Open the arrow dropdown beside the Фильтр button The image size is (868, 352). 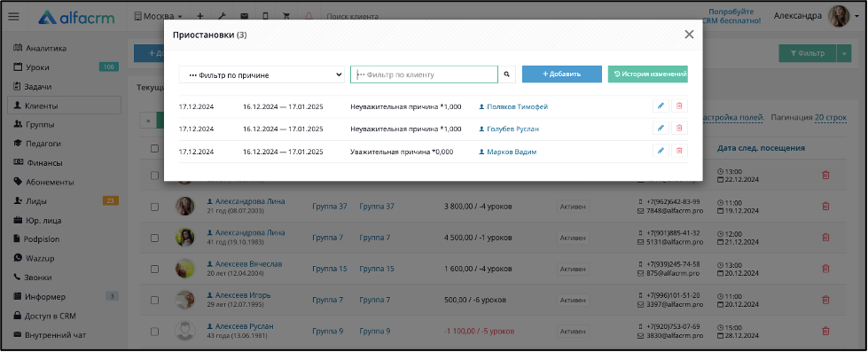pyautogui.click(x=844, y=53)
